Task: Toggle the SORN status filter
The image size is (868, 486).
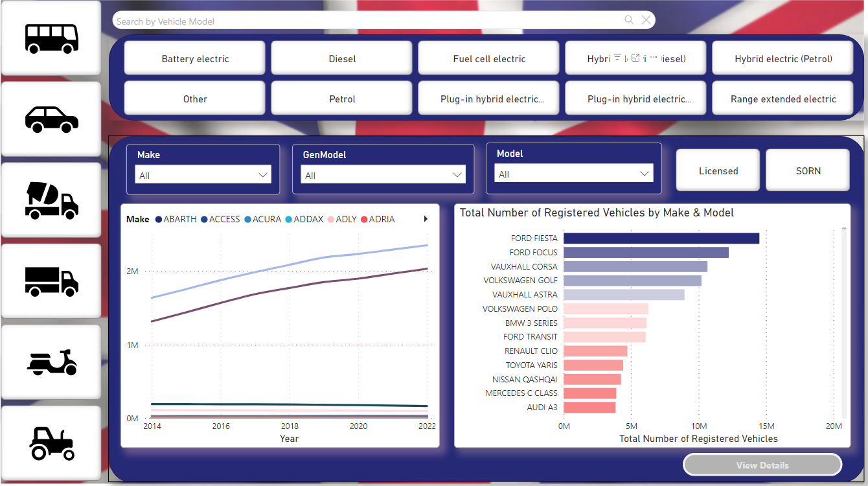Action: pyautogui.click(x=808, y=171)
